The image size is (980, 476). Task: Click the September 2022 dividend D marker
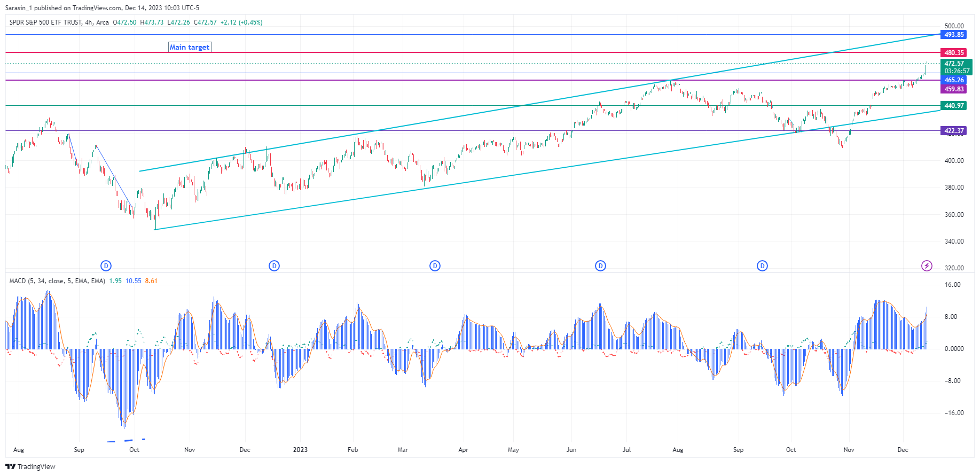106,266
